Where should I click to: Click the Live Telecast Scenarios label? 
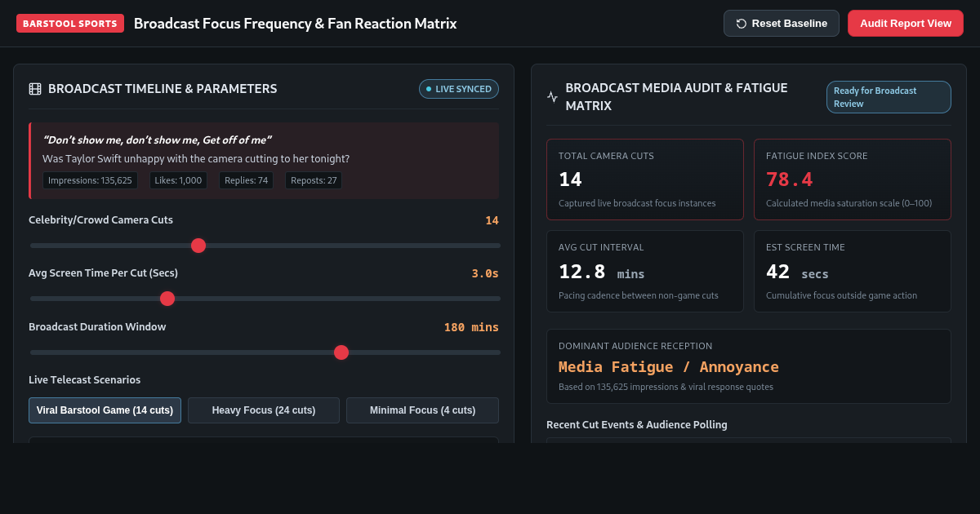(84, 380)
